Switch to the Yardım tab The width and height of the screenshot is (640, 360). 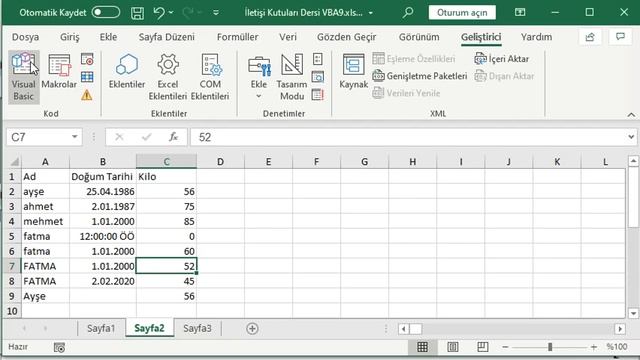[536, 37]
